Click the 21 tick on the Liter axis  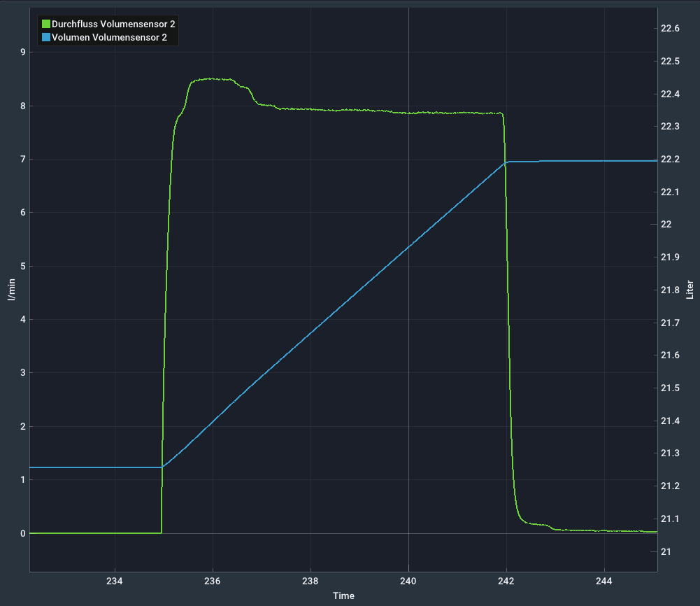pos(666,552)
